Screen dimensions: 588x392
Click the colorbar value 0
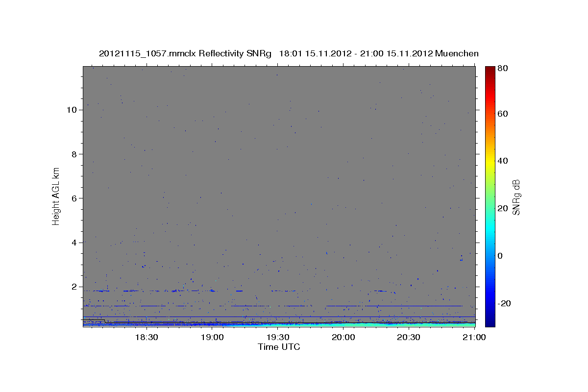point(500,256)
